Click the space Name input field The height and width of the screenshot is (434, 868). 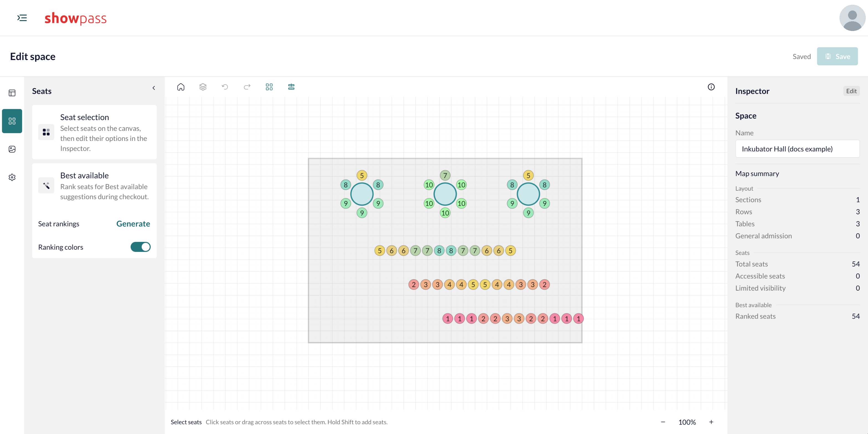(797, 149)
